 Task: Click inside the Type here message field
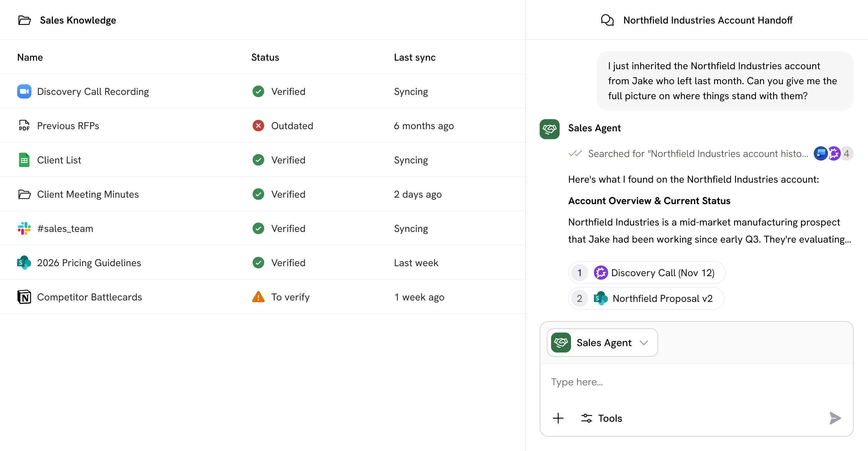point(678,381)
